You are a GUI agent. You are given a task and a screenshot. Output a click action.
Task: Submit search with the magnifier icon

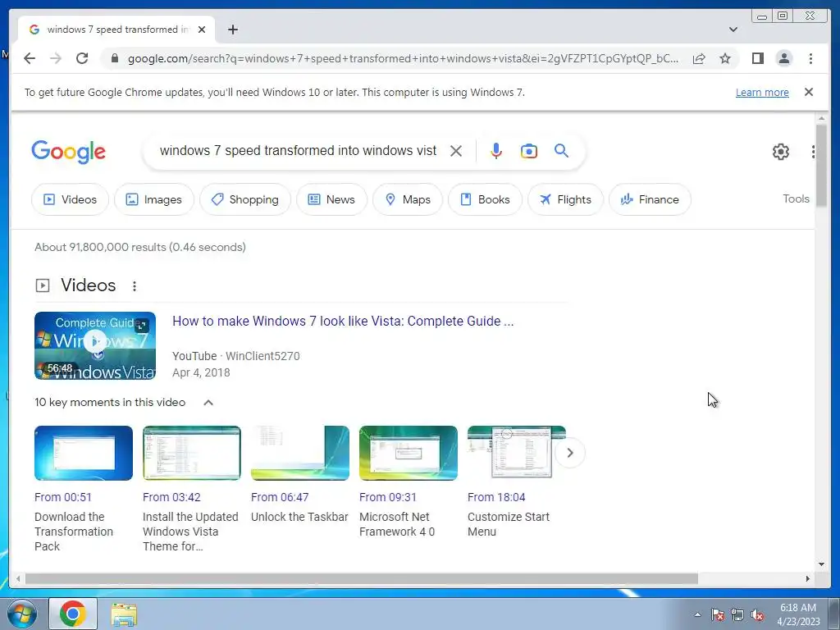click(561, 151)
